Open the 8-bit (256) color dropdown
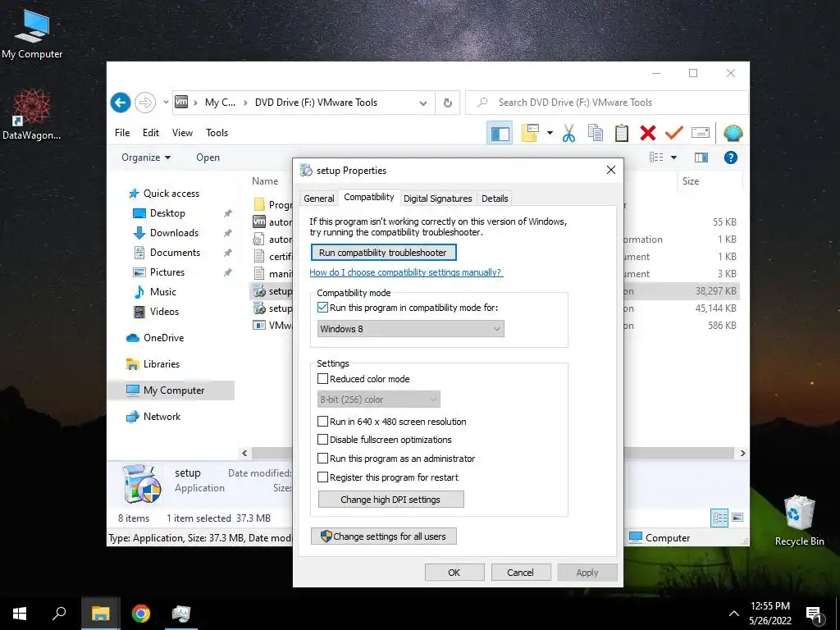840x630 pixels. 379,399
